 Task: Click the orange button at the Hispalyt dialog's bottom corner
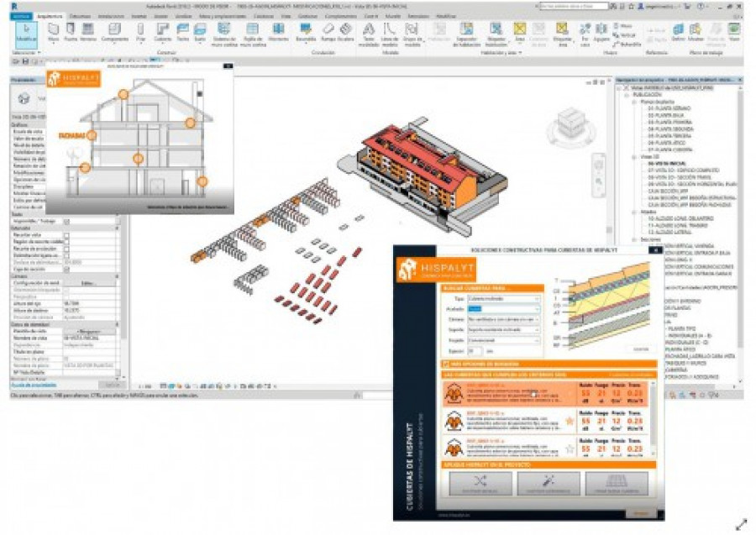641,513
